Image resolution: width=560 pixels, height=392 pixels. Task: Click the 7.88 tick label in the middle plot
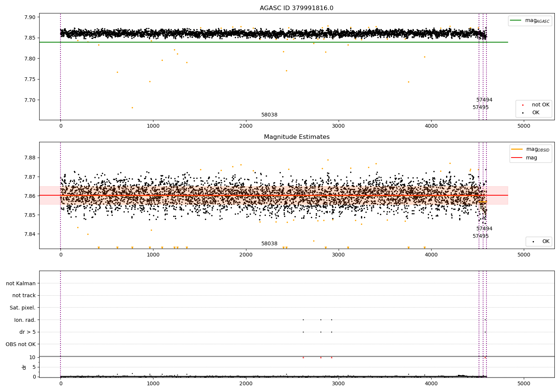point(30,158)
